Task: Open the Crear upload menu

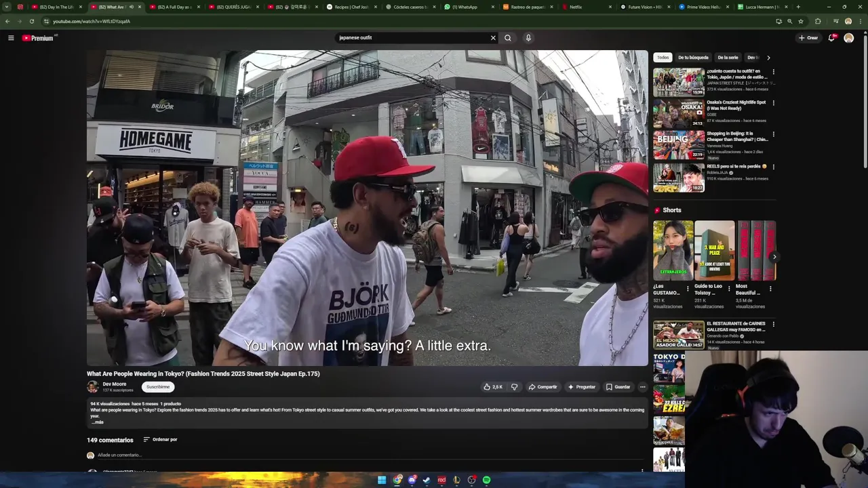Action: [808, 38]
